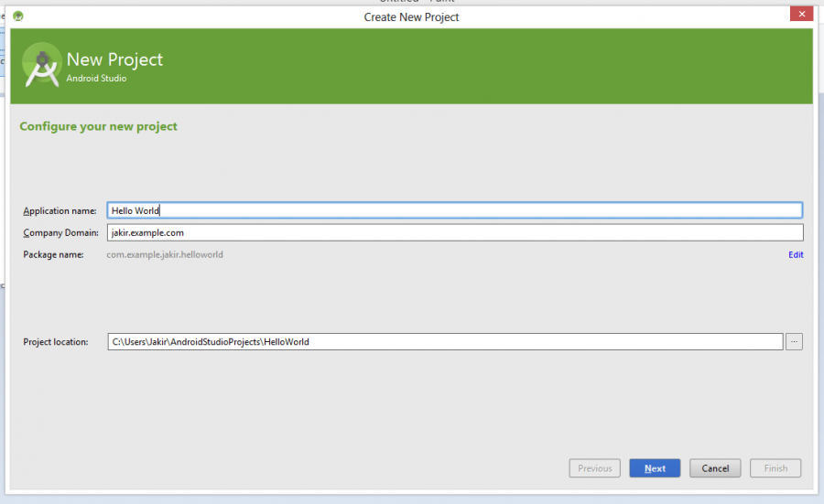This screenshot has width=824, height=504.
Task: Open the Edit link for package name
Action: (x=796, y=255)
